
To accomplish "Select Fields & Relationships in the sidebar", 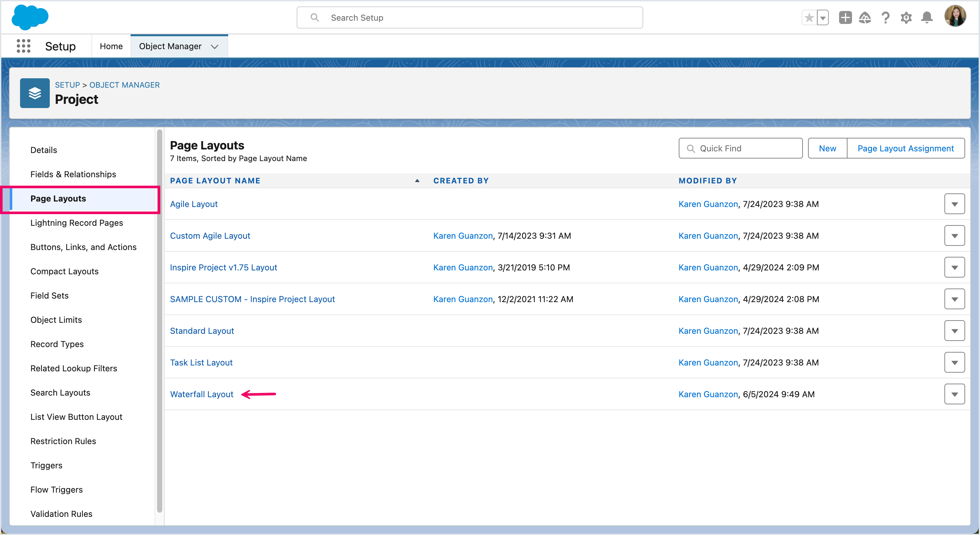I will point(73,174).
